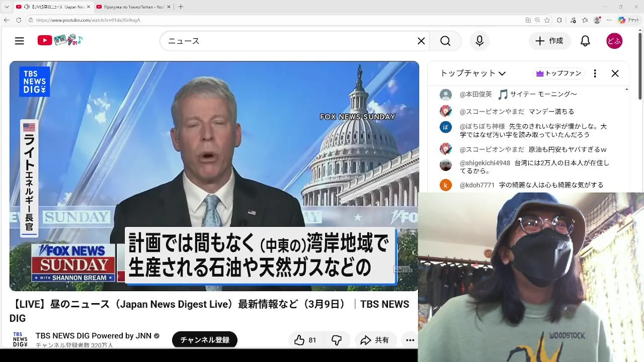Click the site info icon beside URL
Screen dimensions: 644x362
coord(31,20)
